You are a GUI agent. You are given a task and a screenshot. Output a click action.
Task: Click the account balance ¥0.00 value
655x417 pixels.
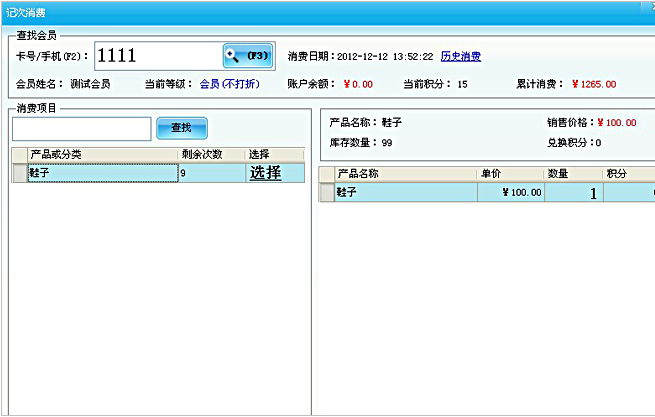358,84
